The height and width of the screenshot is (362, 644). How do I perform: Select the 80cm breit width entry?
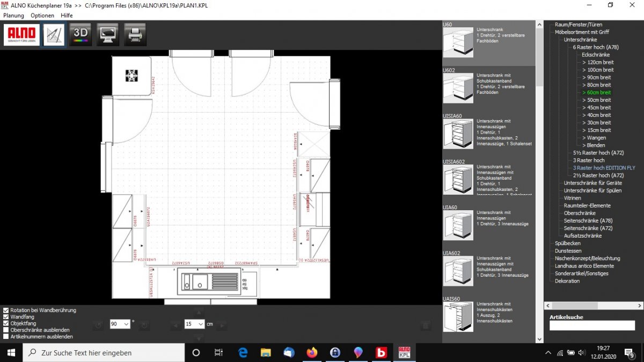pyautogui.click(x=598, y=85)
